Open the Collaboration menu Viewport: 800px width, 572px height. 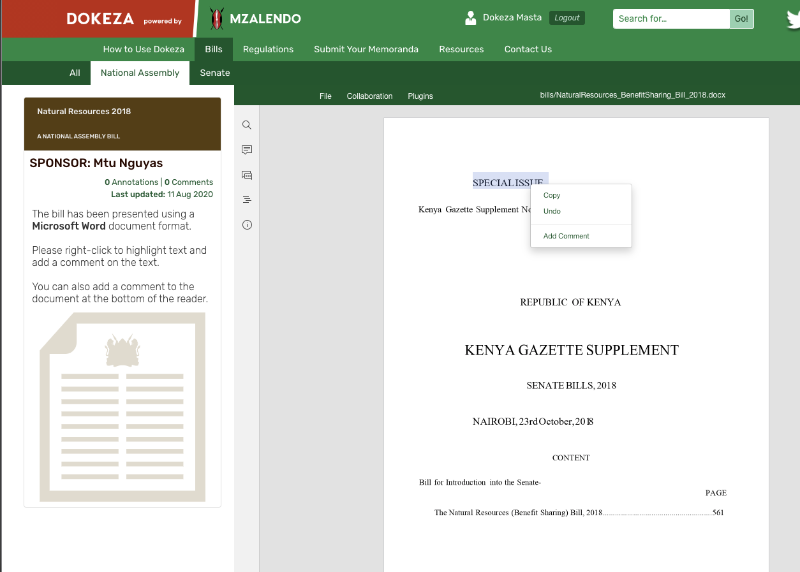369,96
